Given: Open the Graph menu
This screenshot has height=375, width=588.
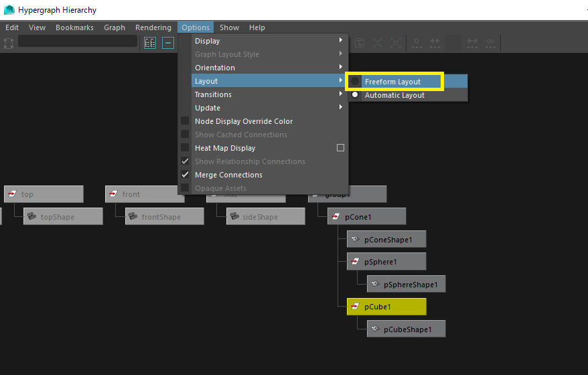Looking at the screenshot, I should [x=115, y=27].
